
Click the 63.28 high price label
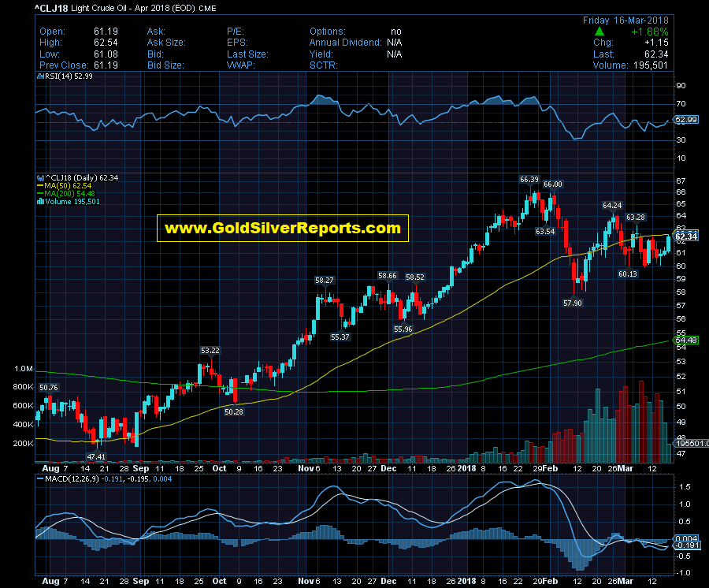635,218
